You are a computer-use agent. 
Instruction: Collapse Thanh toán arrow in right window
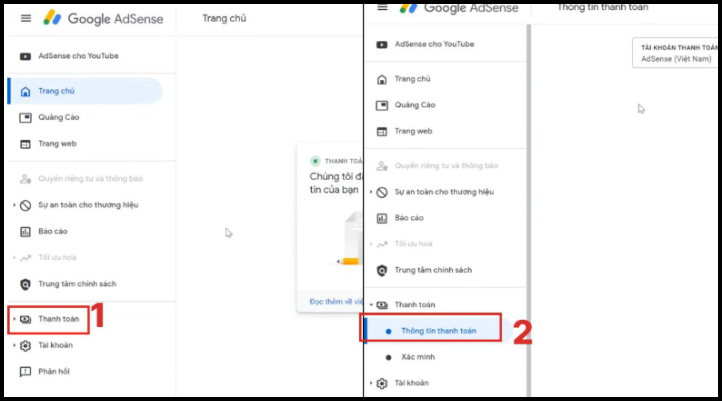(371, 305)
